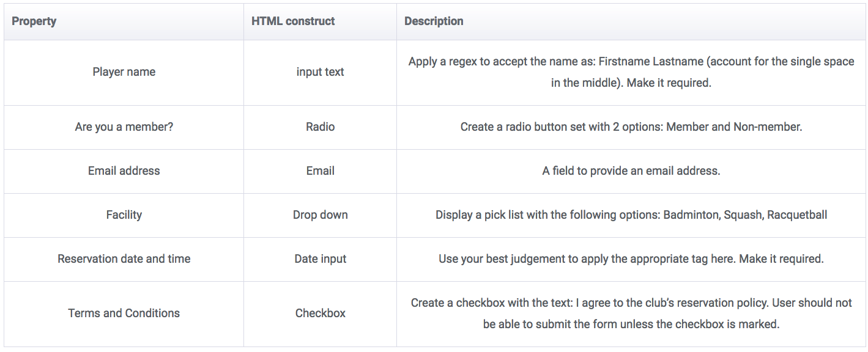Click the Date input construct cell
This screenshot has width=868, height=352.
[320, 259]
